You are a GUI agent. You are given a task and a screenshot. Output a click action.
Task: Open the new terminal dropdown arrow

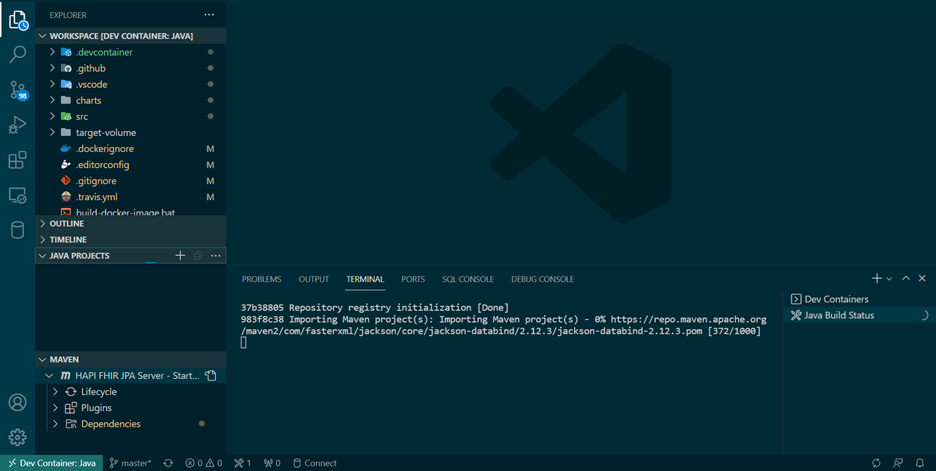coord(889,279)
